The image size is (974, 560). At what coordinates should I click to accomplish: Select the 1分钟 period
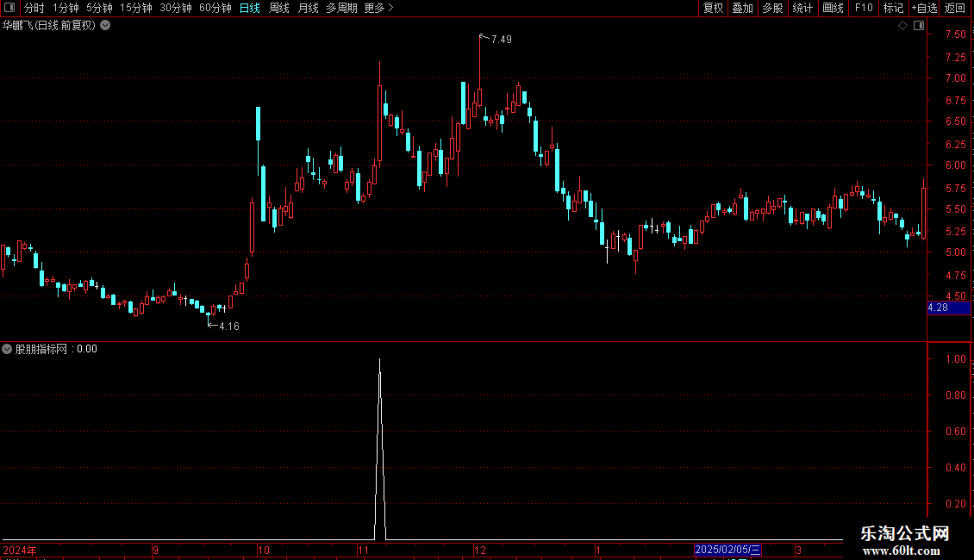point(66,8)
